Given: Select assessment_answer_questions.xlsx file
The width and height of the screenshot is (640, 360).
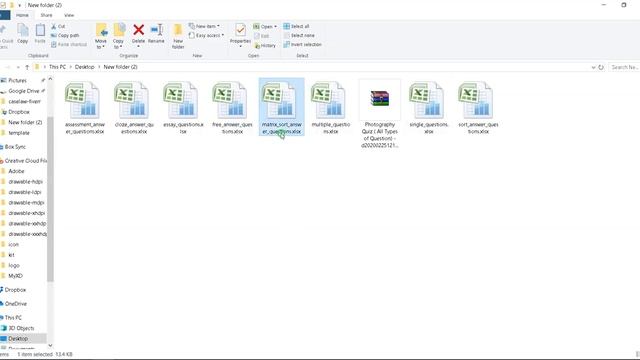Looking at the screenshot, I should pyautogui.click(x=84, y=108).
